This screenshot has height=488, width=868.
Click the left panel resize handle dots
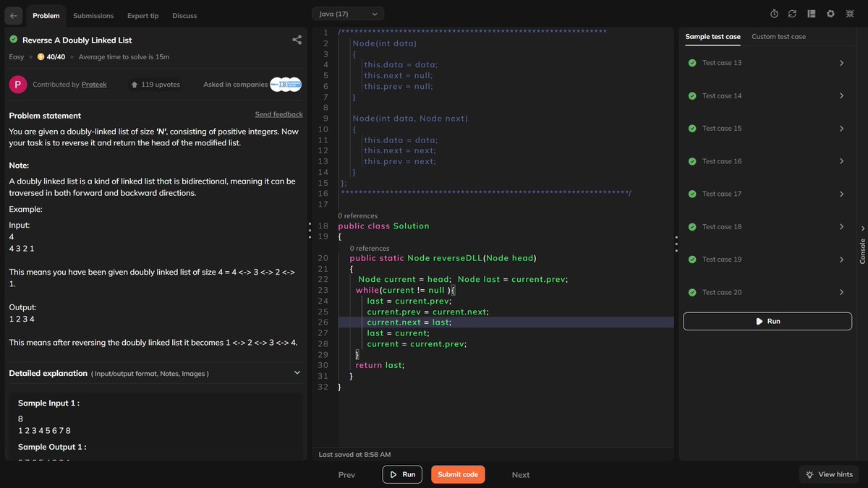click(x=310, y=232)
